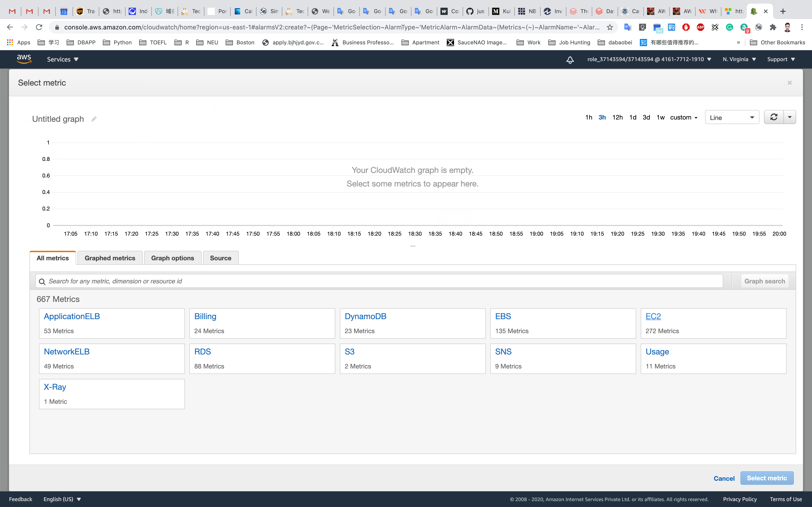The image size is (812, 507).
Task: Expand the refresh options dropdown arrow
Action: click(790, 117)
